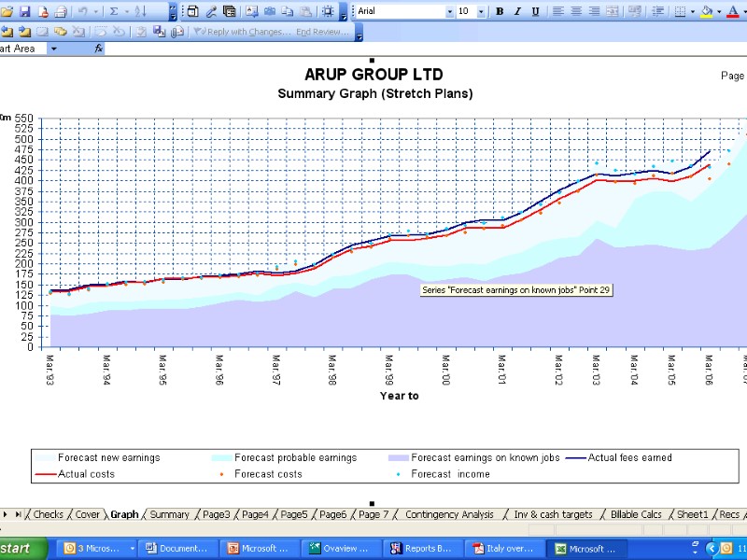Open the Name Box dropdown arrow
The width and height of the screenshot is (747, 560).
54,49
